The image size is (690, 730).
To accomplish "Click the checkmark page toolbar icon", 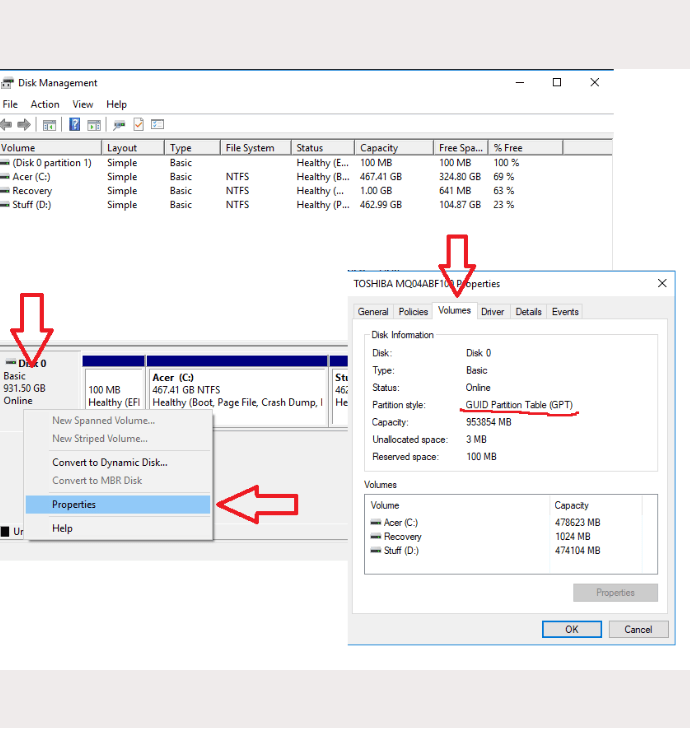I will (x=138, y=124).
